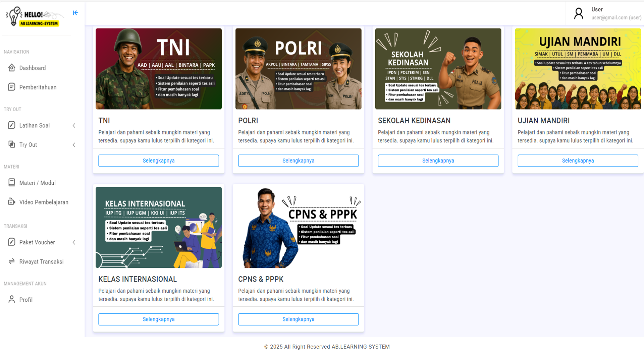This screenshot has width=644, height=362.
Task: Click the Dashboard home icon
Action: (12, 68)
